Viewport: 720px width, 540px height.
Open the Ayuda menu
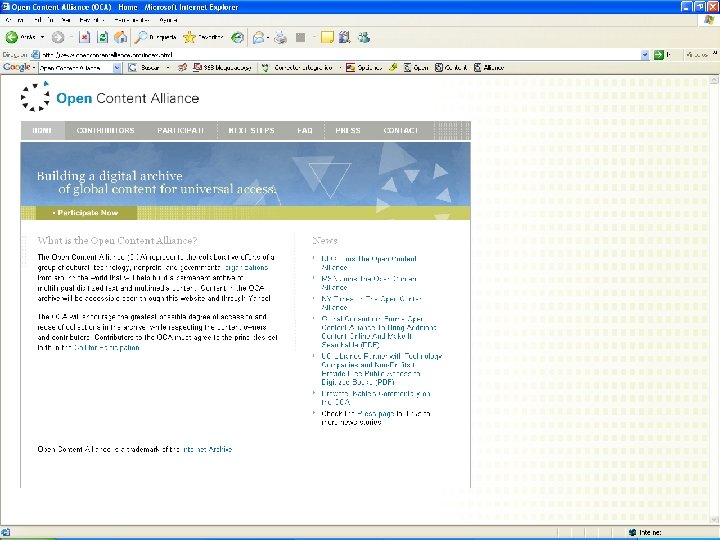pos(169,20)
